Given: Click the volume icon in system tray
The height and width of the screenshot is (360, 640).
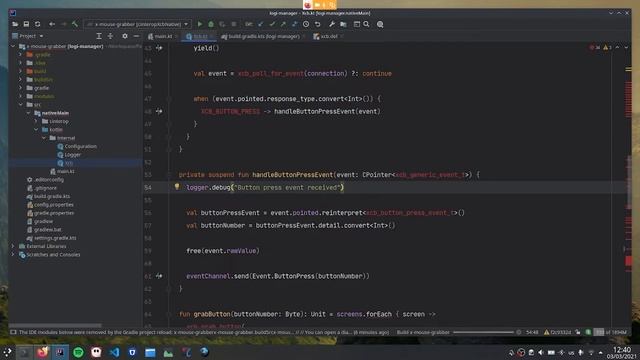Looking at the screenshot, I should 541,353.
